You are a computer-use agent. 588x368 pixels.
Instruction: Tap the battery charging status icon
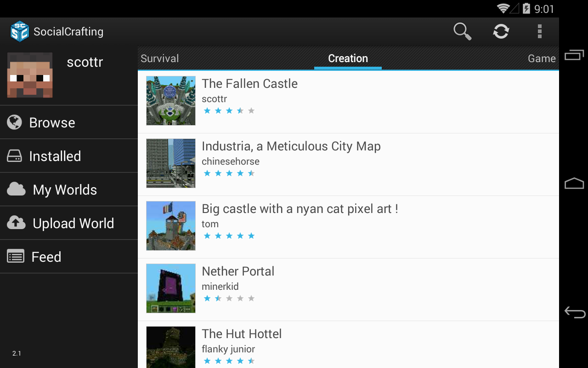[526, 8]
